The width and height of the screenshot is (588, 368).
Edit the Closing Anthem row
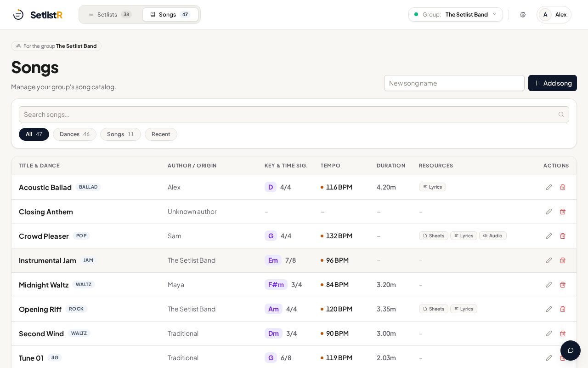coord(548,212)
